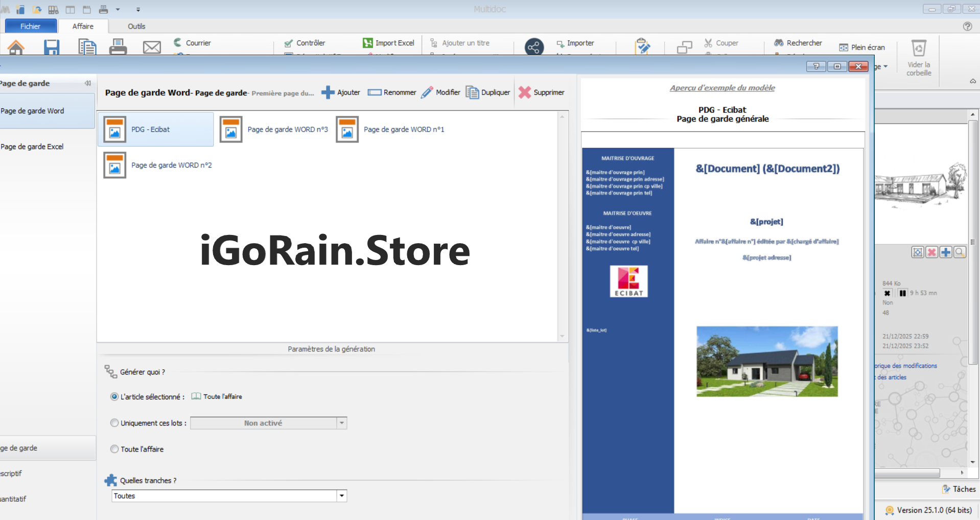
Task: Select Uniquement ces lots radio option
Action: (114, 423)
